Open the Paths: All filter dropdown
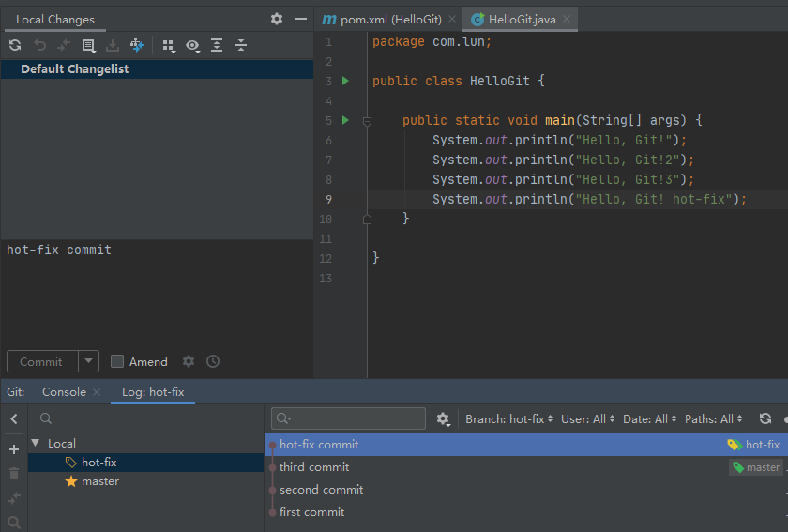The image size is (788, 532). [x=713, y=418]
